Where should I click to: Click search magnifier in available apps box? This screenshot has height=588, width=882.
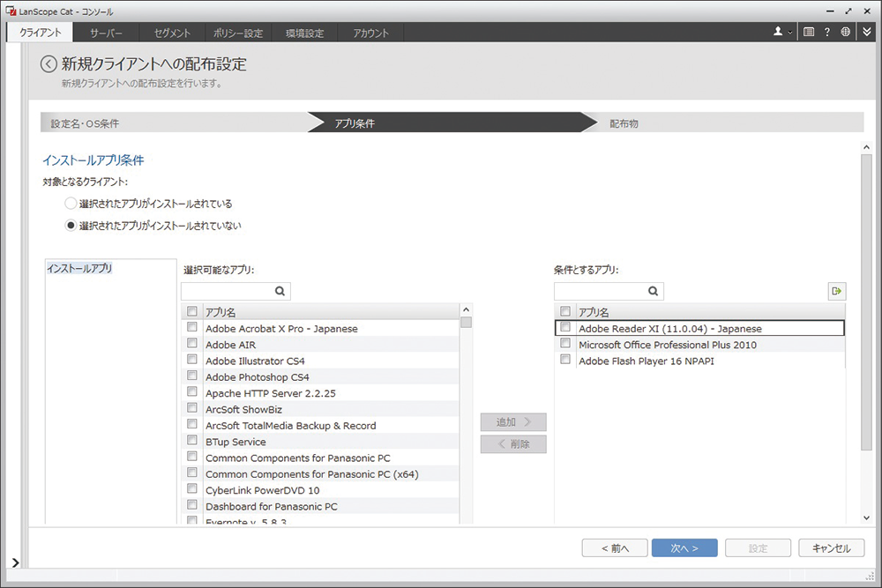(280, 291)
